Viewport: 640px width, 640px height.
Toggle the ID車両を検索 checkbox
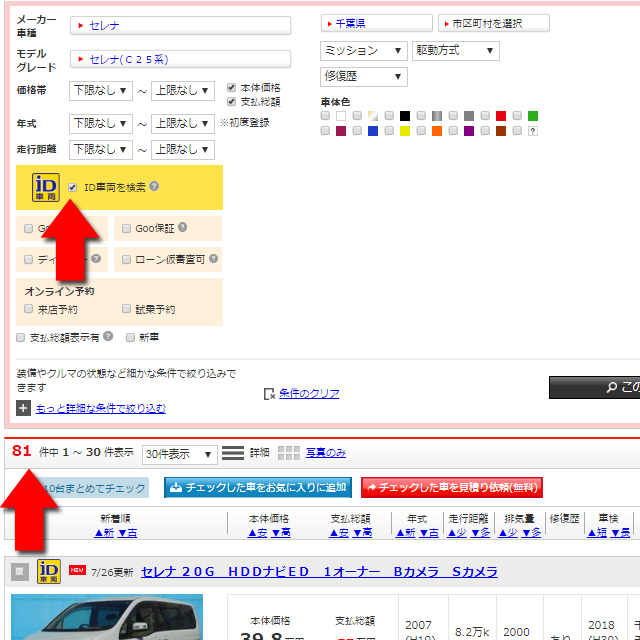(x=72, y=187)
